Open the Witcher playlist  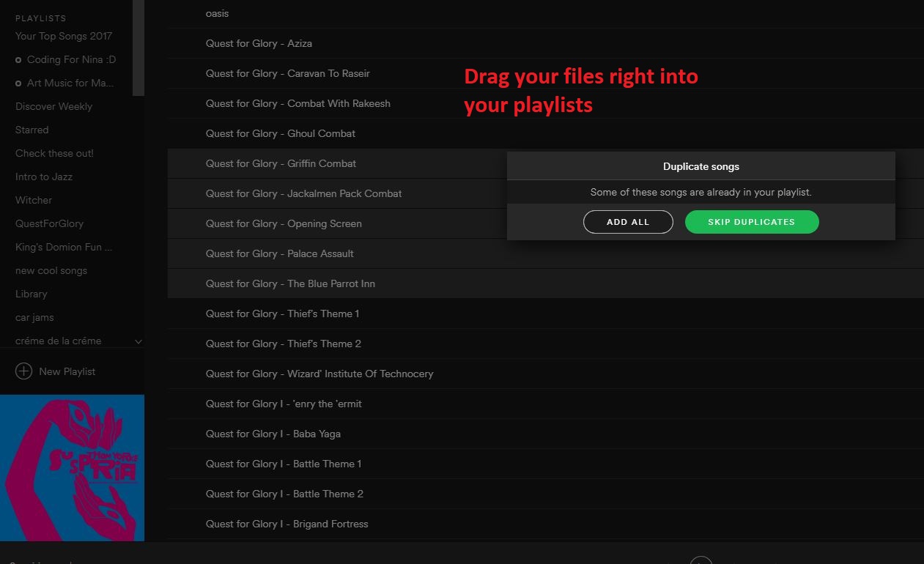[x=34, y=200]
